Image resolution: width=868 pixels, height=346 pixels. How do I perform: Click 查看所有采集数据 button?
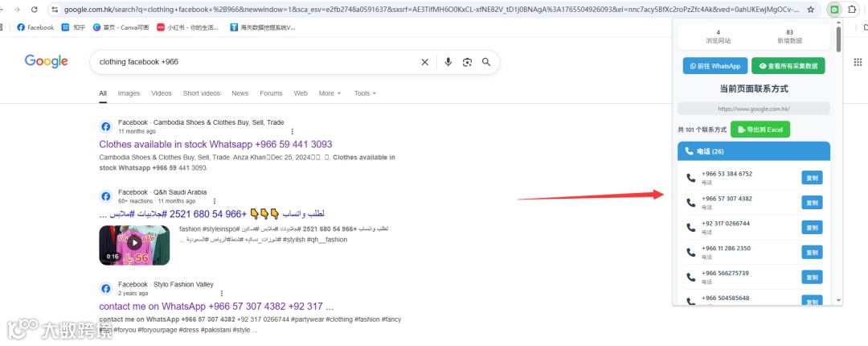tap(788, 65)
